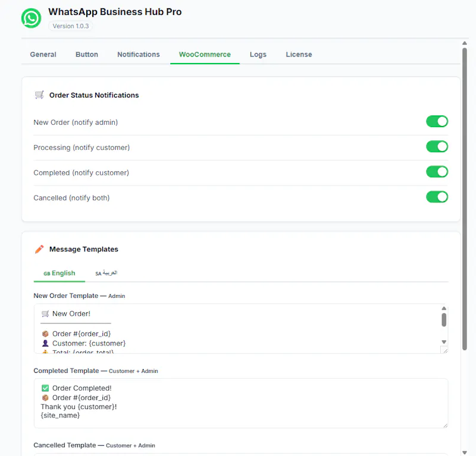
Task: Click the WhatsApp logo icon
Action: [x=31, y=18]
